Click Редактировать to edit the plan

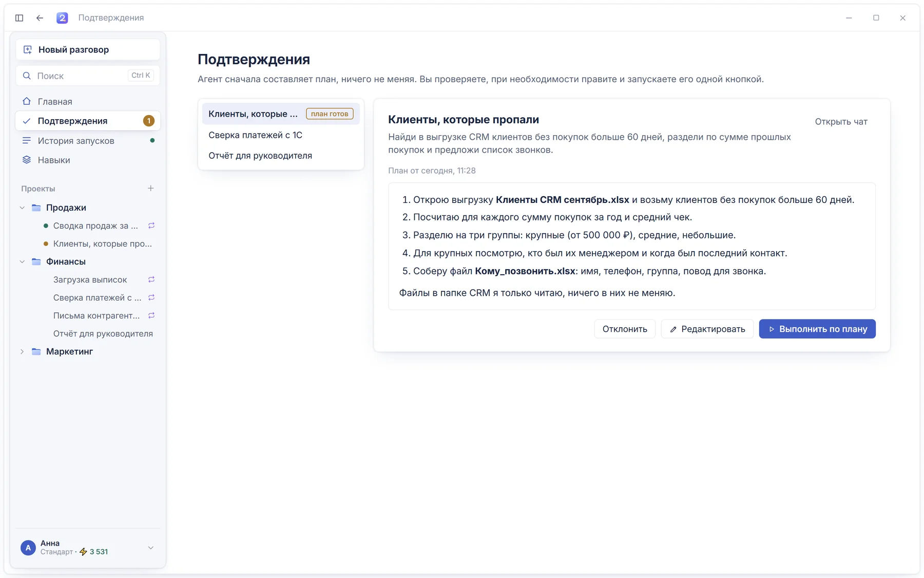click(x=707, y=329)
